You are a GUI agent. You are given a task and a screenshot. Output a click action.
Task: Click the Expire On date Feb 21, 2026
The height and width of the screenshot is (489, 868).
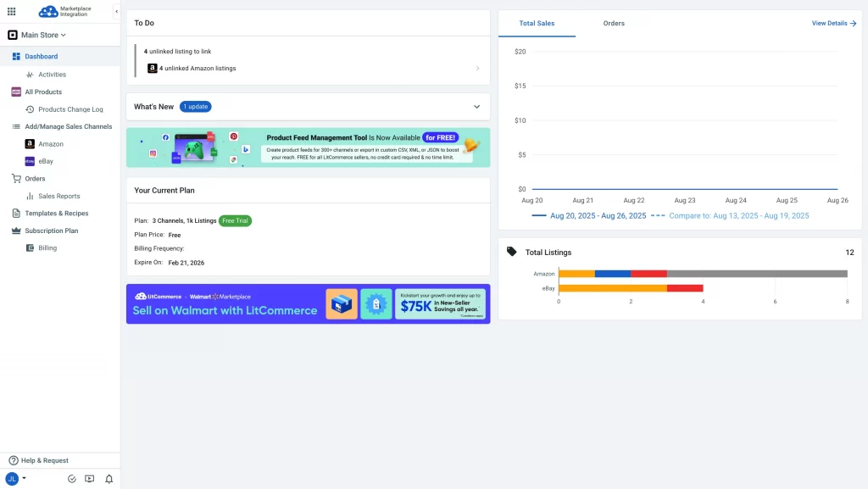[186, 263]
